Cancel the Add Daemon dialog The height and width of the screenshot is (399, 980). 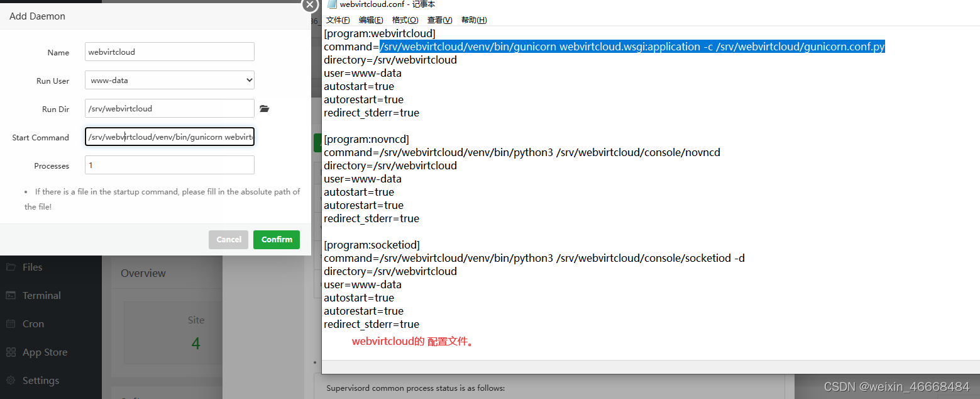click(229, 240)
